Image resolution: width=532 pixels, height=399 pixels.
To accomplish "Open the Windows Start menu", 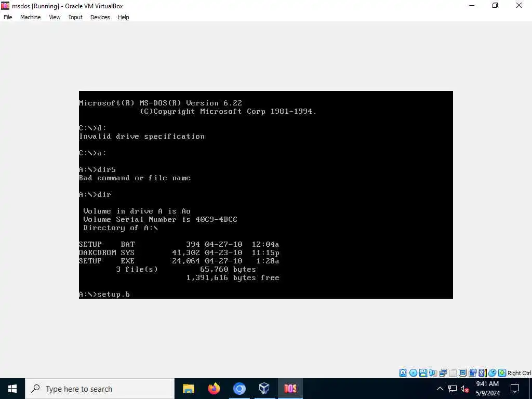I will pyautogui.click(x=12, y=389).
